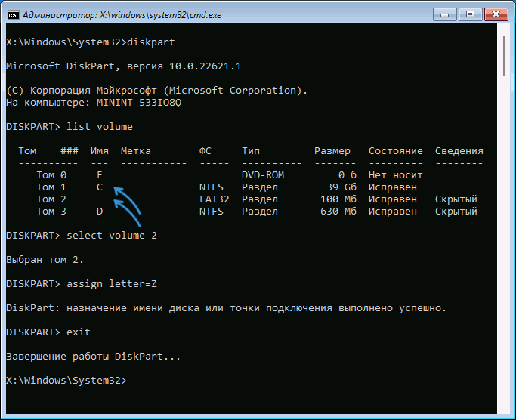Close the cmd.exe window
This screenshot has width=516, height=420.
coord(496,14)
